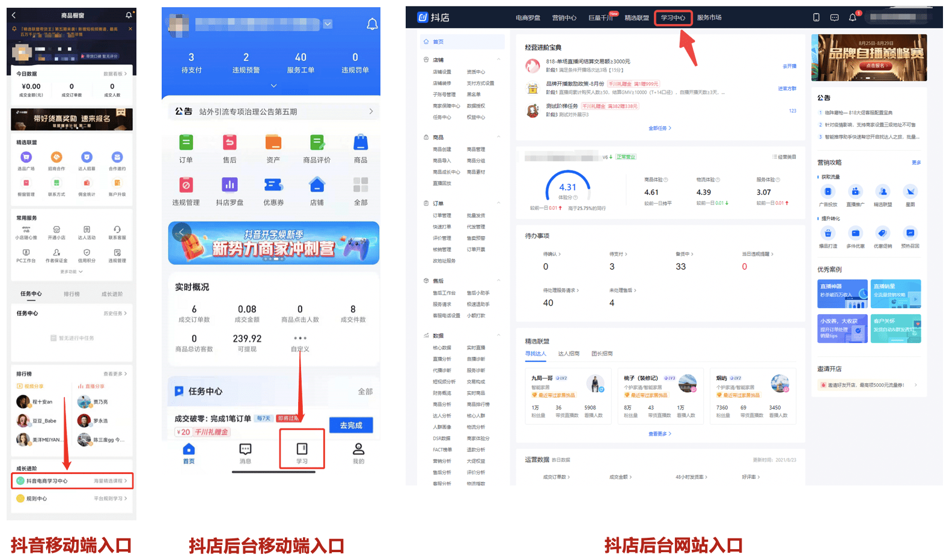Tap the 商品 shopping bag icon
Viewport: 952px width, 560px height.
361,142
